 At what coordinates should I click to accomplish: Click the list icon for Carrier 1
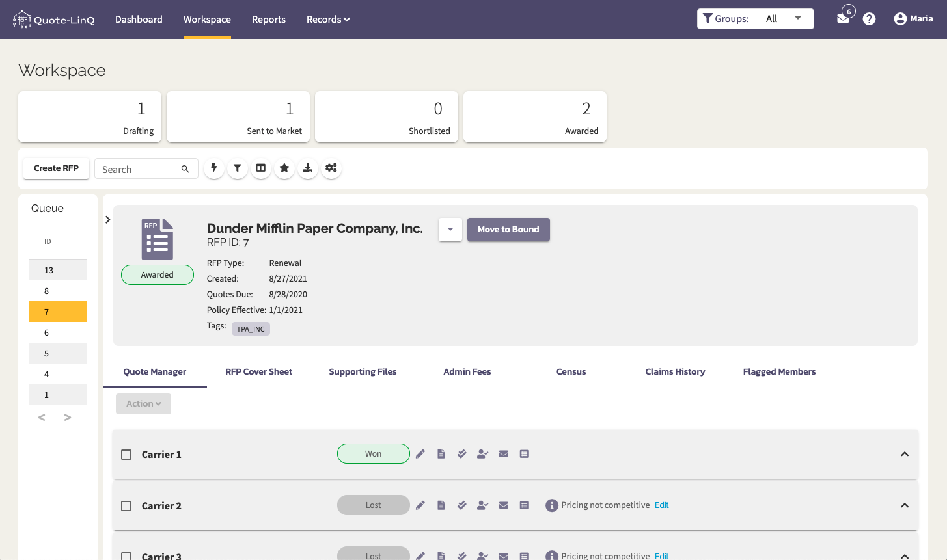(x=525, y=454)
